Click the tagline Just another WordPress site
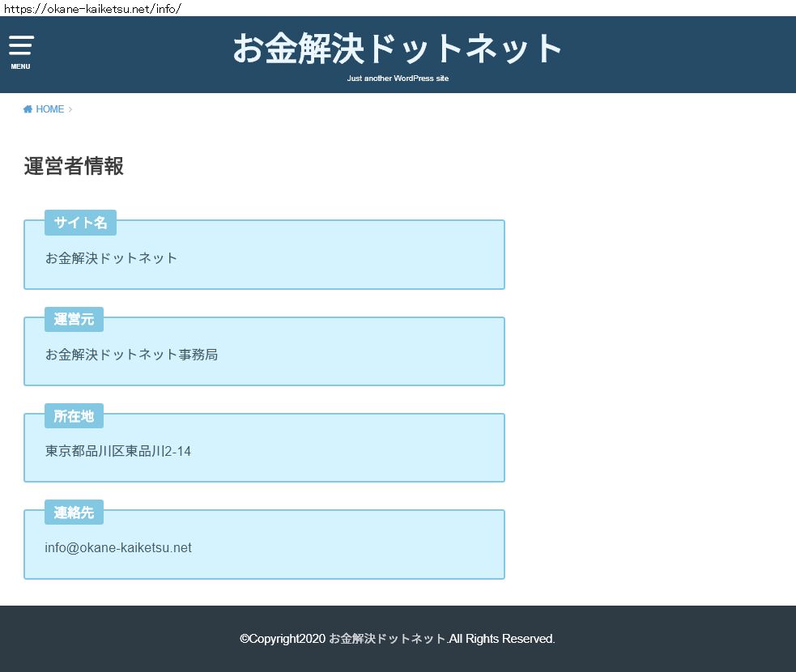Viewport: 796px width, 672px height. (x=398, y=79)
